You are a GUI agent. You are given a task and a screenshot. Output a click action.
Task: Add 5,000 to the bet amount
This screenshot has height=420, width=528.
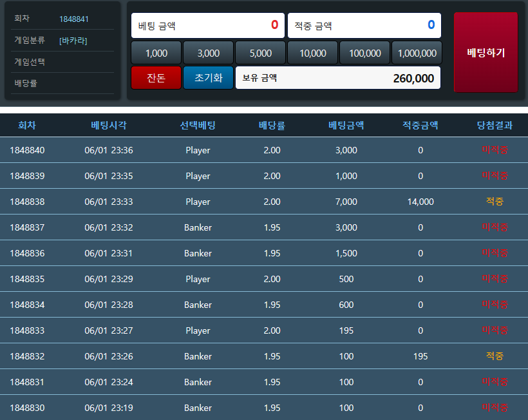(261, 53)
